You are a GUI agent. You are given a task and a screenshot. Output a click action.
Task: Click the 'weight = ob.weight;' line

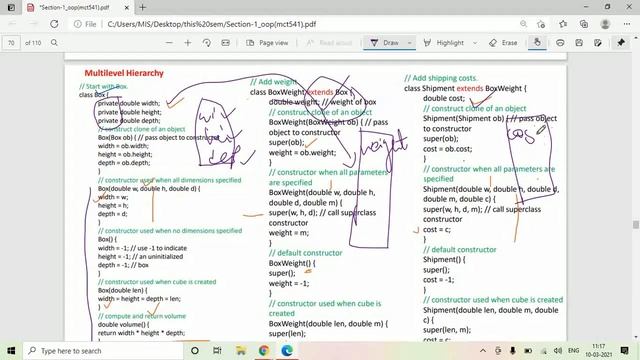point(302,153)
